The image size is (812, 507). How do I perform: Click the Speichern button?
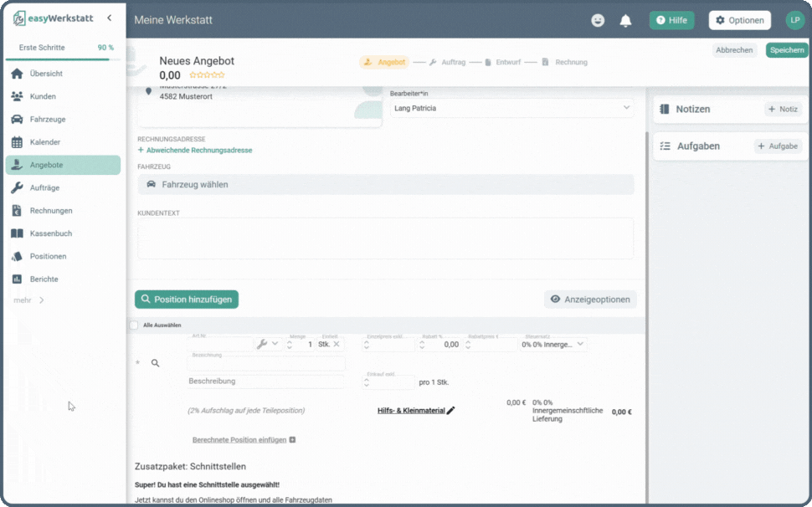point(786,50)
